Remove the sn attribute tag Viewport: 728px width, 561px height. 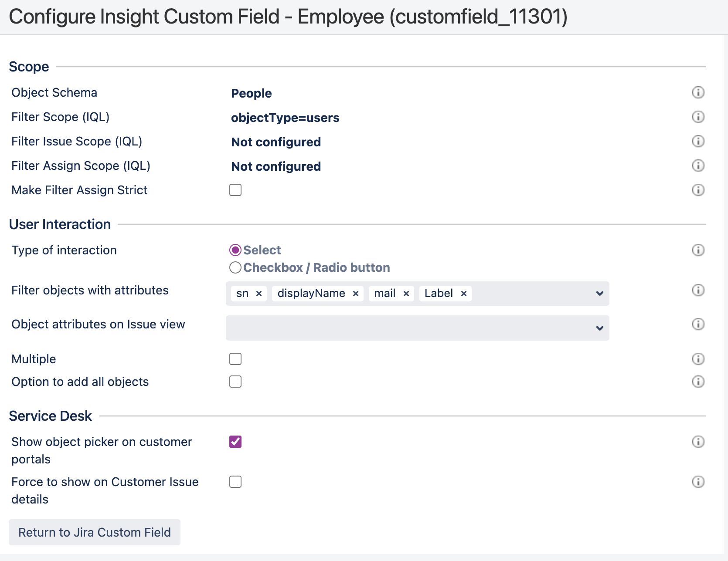point(259,294)
